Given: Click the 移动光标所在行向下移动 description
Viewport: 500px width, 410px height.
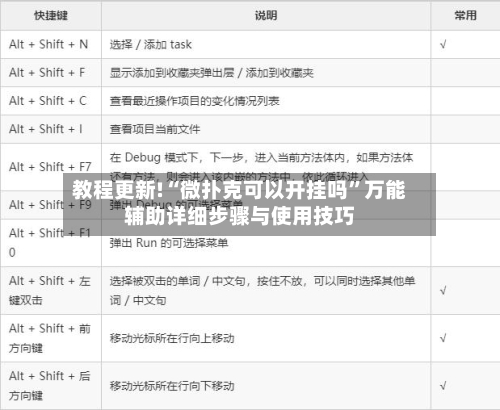Looking at the screenshot, I should [172, 386].
